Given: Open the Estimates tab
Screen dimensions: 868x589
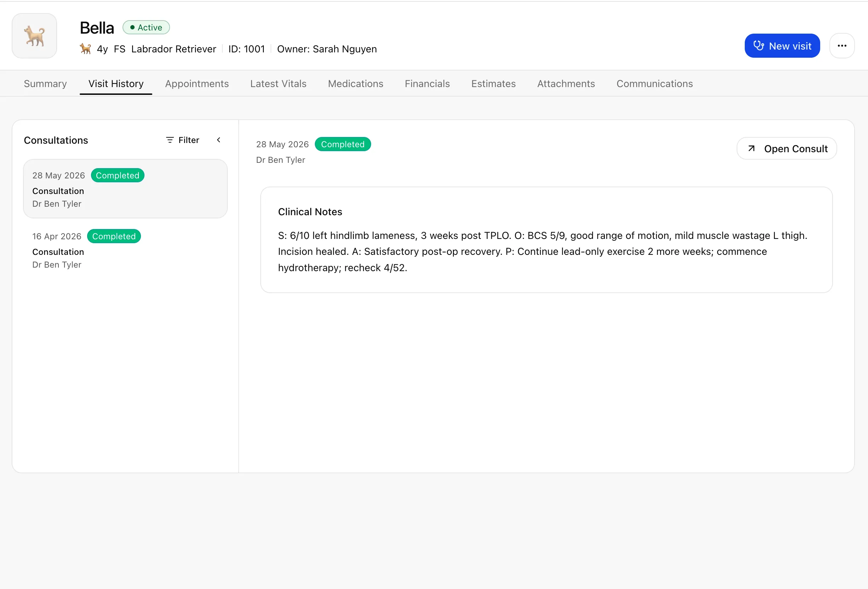Looking at the screenshot, I should pos(493,84).
